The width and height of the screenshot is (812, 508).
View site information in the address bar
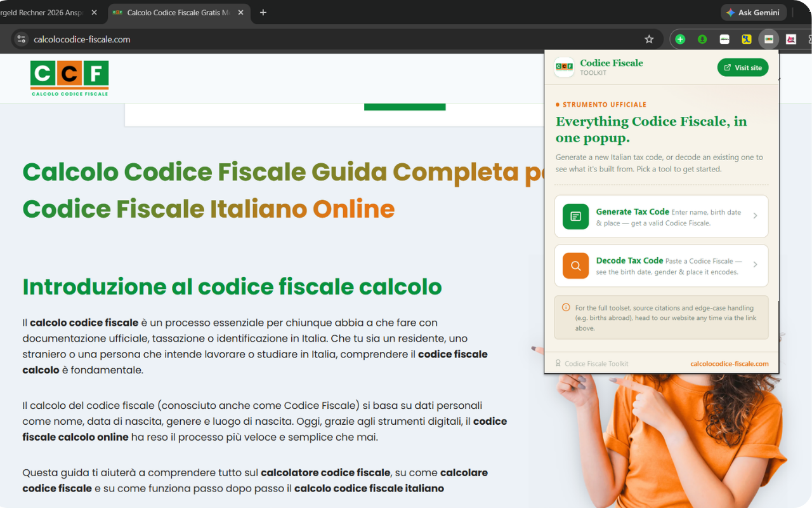(x=22, y=39)
